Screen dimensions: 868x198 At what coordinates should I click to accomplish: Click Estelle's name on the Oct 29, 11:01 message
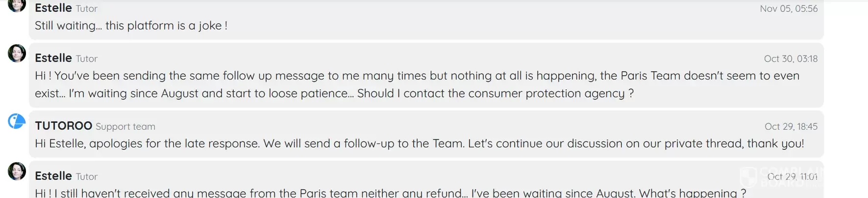click(53, 176)
